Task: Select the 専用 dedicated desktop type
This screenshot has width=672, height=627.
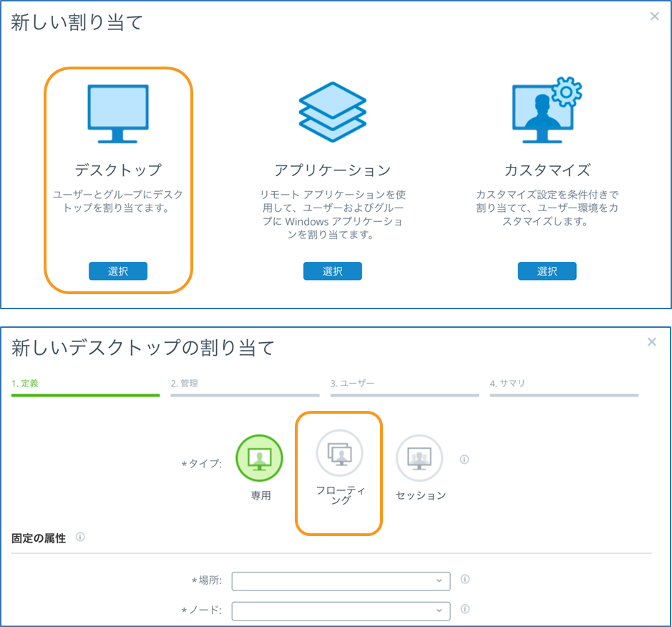Action: click(260, 458)
